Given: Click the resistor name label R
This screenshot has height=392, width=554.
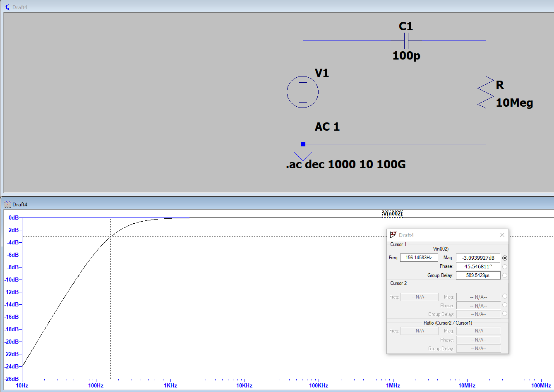Looking at the screenshot, I should pyautogui.click(x=500, y=85).
